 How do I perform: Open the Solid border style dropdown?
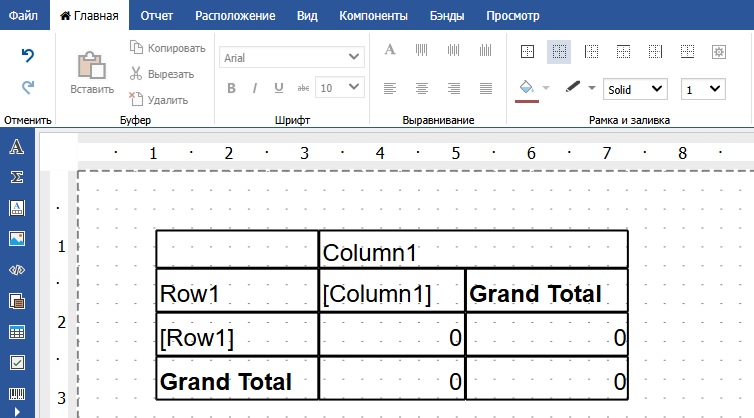(635, 89)
